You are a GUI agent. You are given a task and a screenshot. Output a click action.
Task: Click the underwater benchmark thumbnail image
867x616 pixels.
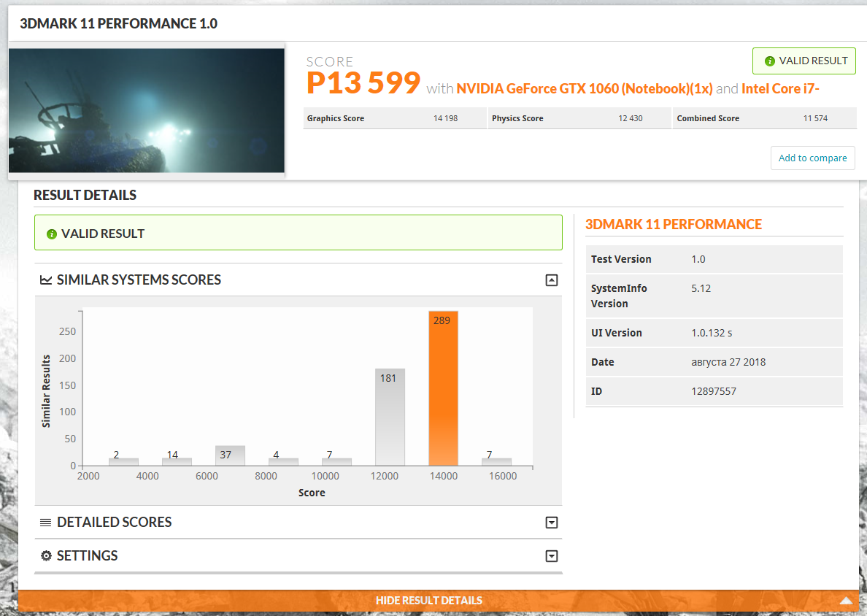147,111
